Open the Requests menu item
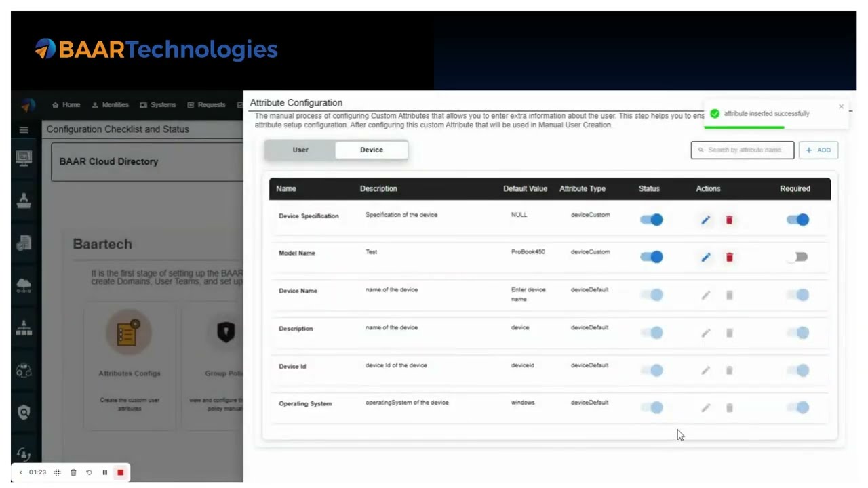Image resolution: width=868 pixels, height=488 pixels. tap(207, 105)
